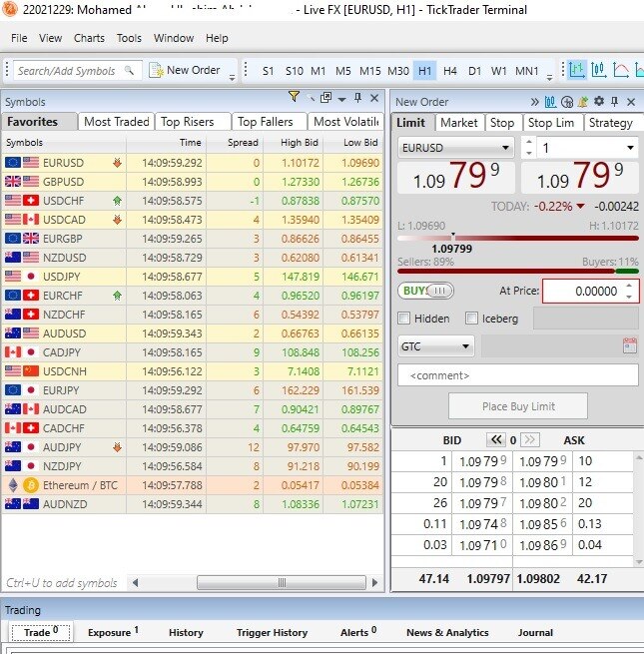The height and width of the screenshot is (654, 644).
Task: Click the double-left arrow in depth header
Action: pyautogui.click(x=496, y=439)
